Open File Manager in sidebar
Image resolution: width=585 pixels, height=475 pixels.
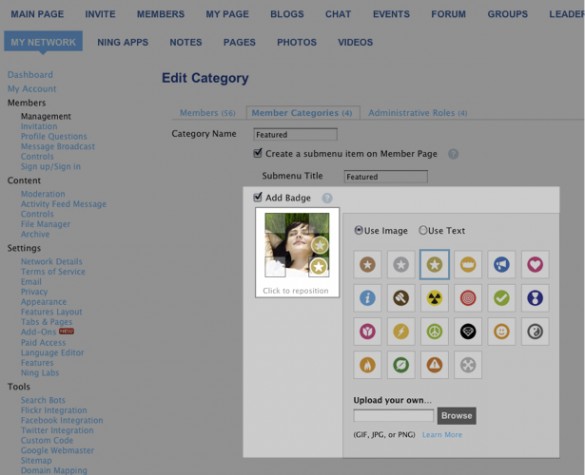pos(46,224)
